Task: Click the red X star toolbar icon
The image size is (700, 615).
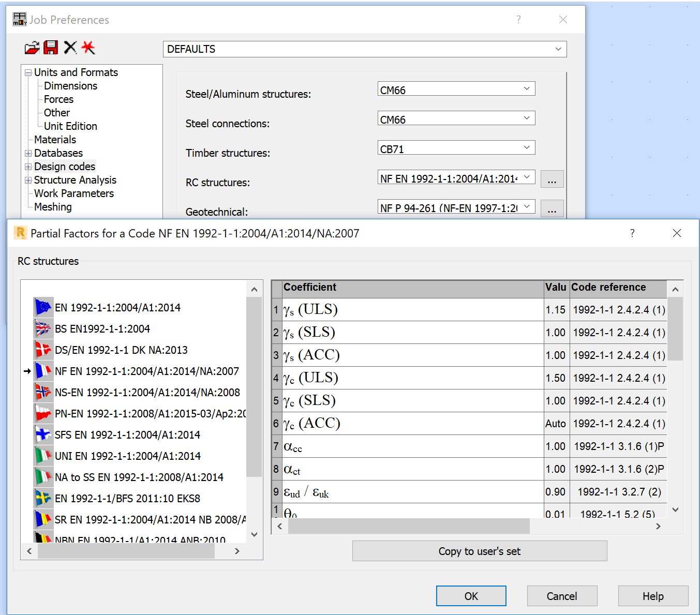Action: pyautogui.click(x=88, y=48)
